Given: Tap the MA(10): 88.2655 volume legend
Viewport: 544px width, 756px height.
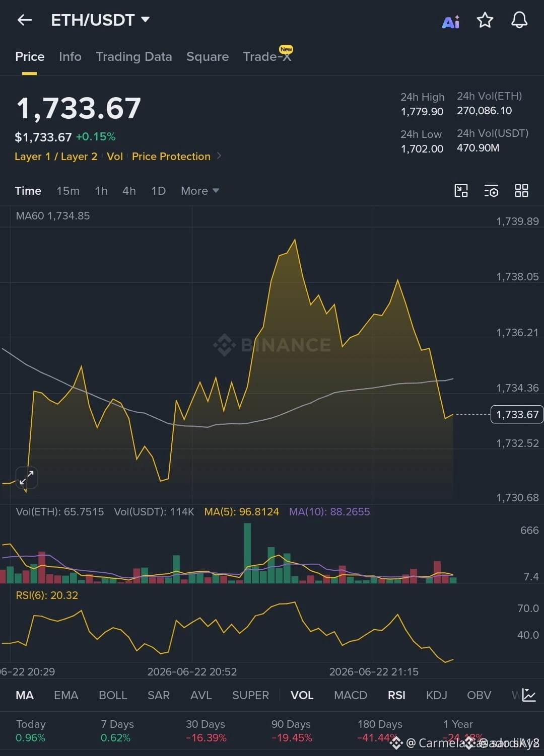Looking at the screenshot, I should pos(329,511).
